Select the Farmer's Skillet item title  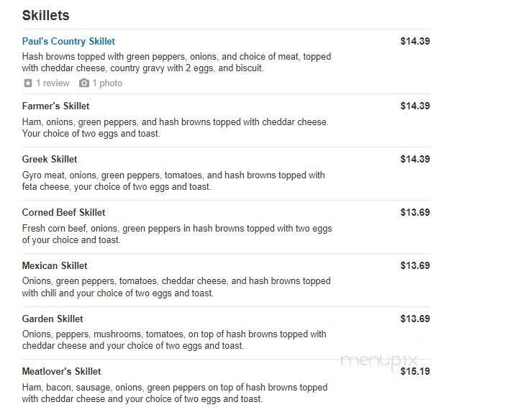pyautogui.click(x=55, y=106)
